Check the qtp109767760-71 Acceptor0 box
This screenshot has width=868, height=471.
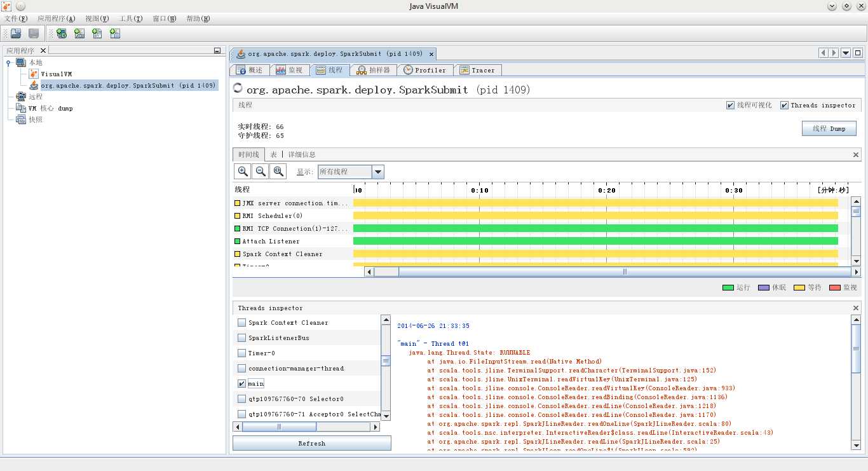click(241, 414)
